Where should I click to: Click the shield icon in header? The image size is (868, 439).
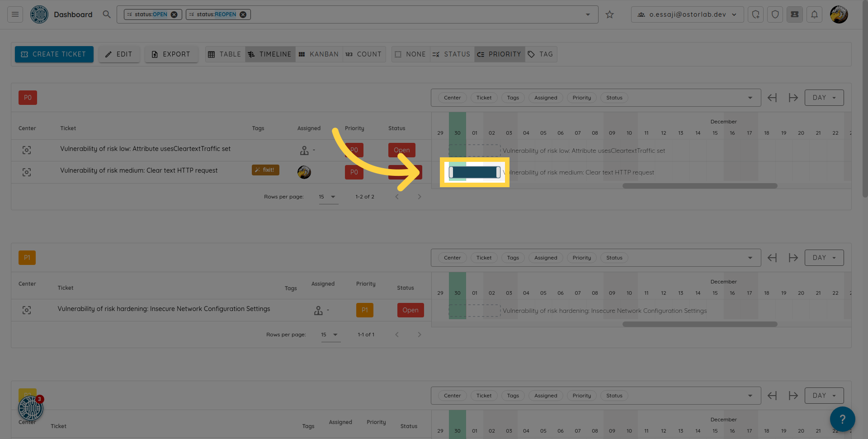tap(775, 14)
